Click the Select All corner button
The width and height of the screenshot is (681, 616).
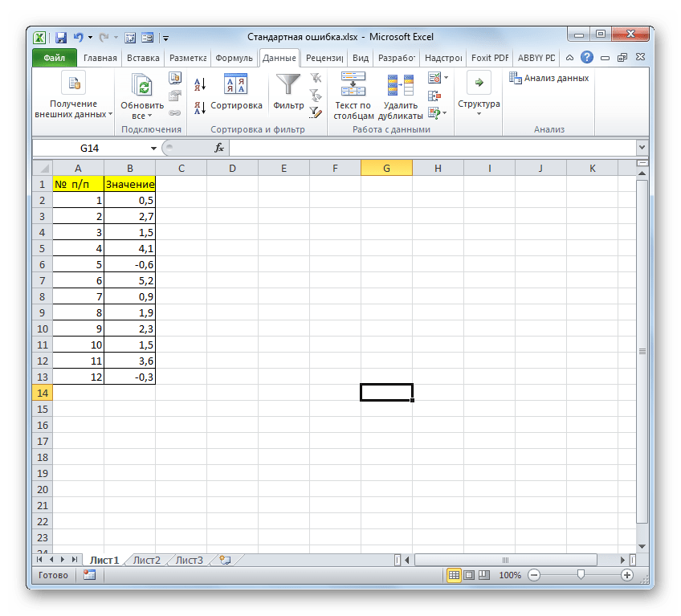pyautogui.click(x=43, y=168)
